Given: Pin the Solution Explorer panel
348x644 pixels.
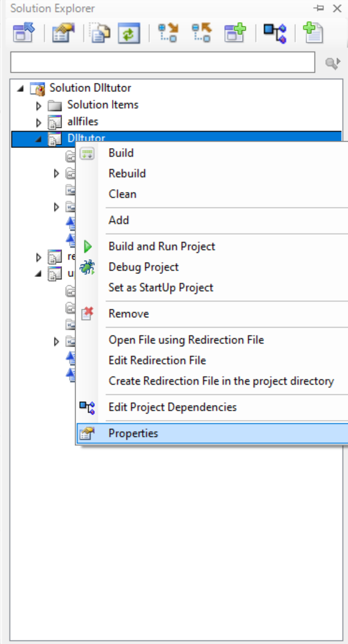Looking at the screenshot, I should click(319, 8).
